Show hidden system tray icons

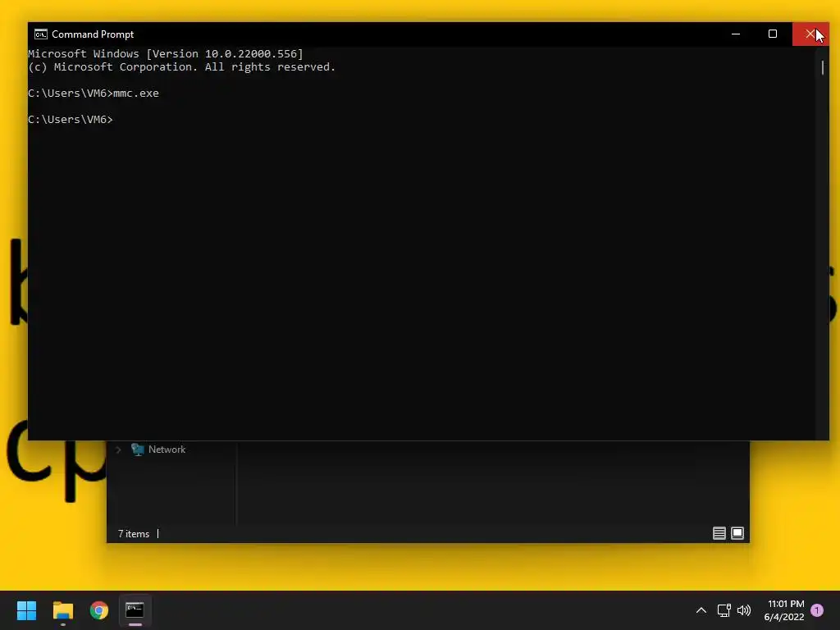click(x=701, y=610)
